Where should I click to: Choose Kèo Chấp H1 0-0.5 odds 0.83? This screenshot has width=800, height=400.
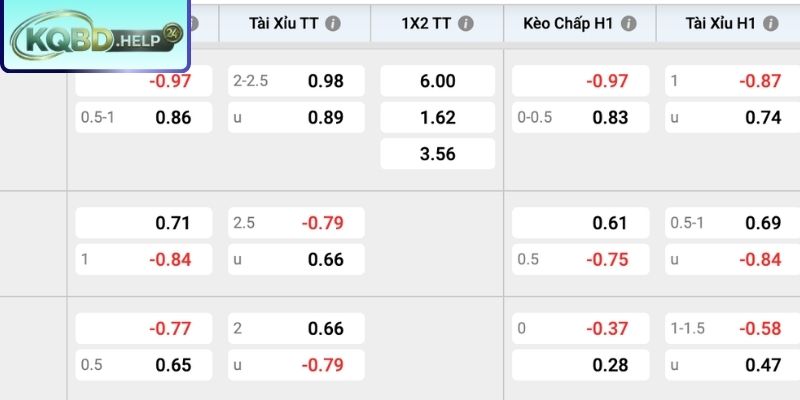coord(581,117)
